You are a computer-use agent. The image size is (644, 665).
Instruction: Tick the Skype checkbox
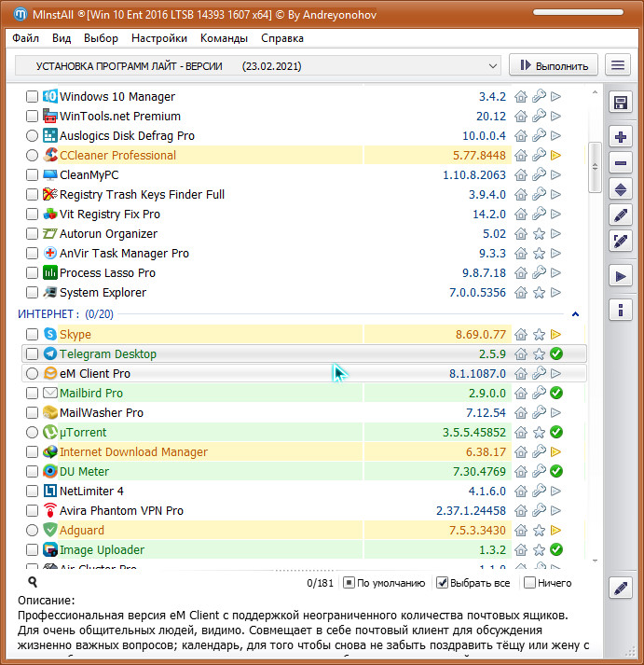coord(32,334)
